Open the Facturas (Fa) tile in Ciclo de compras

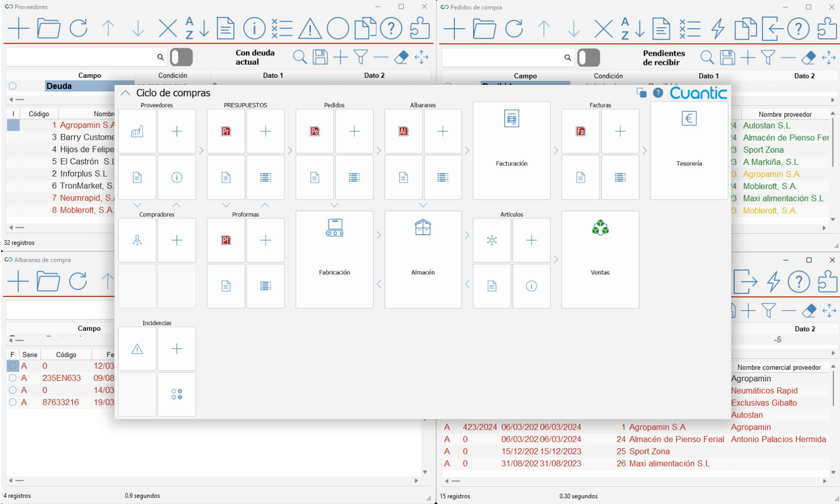[581, 131]
